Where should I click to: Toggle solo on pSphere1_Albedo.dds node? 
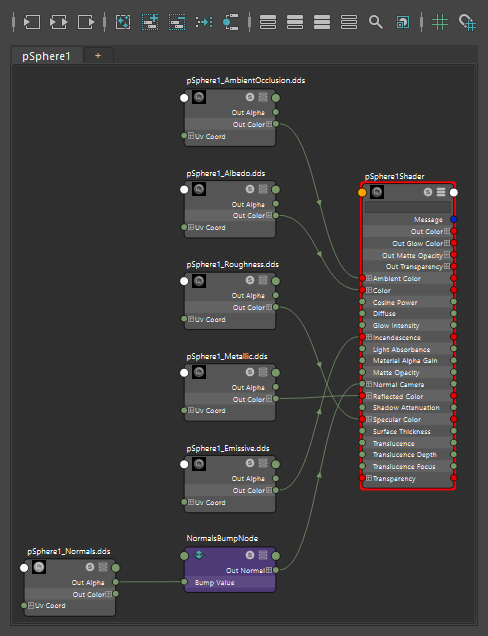[250, 189]
